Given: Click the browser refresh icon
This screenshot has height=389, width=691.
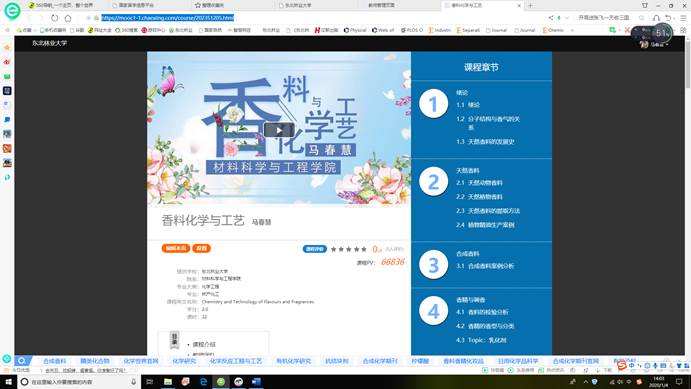Looking at the screenshot, I should (55, 18).
